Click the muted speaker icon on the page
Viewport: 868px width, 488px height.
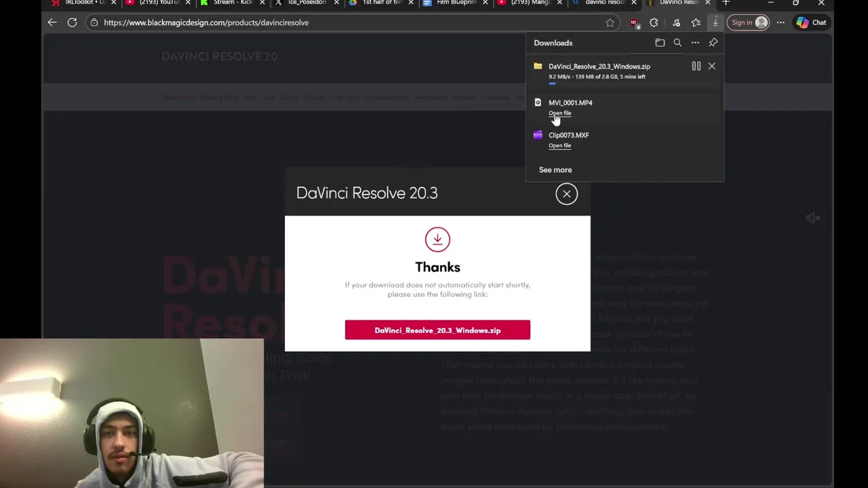point(813,218)
